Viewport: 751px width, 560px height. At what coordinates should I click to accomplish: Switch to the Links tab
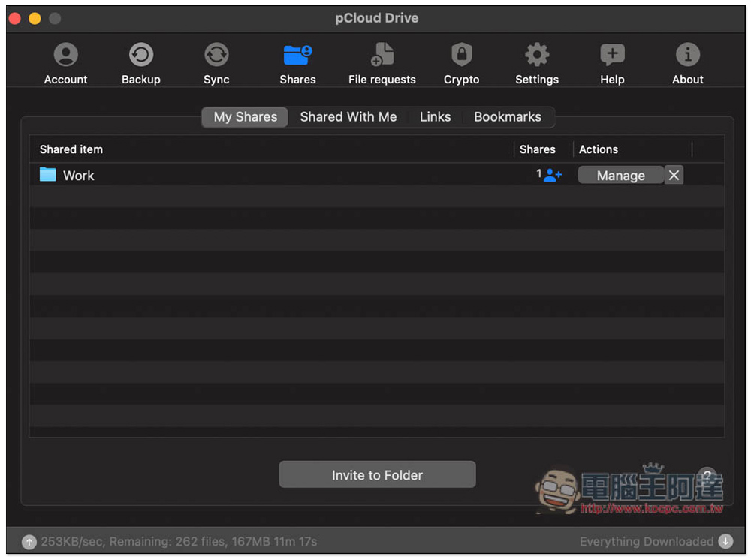click(x=436, y=117)
